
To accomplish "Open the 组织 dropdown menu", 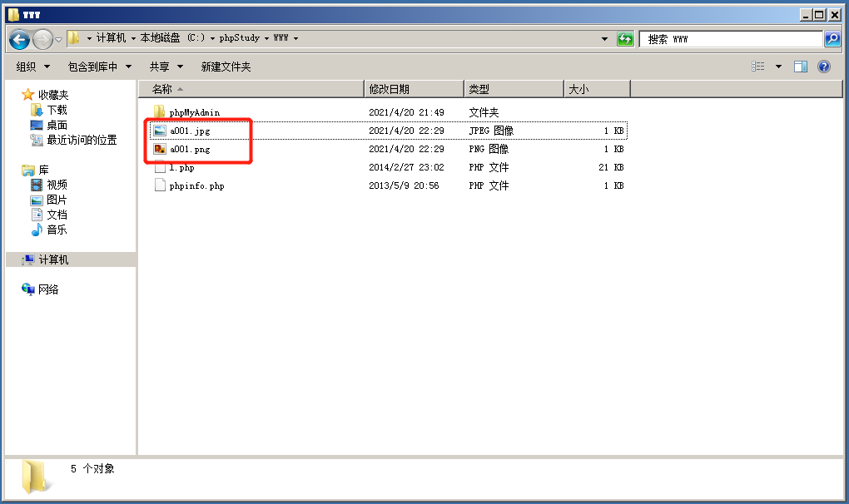I will pyautogui.click(x=32, y=67).
